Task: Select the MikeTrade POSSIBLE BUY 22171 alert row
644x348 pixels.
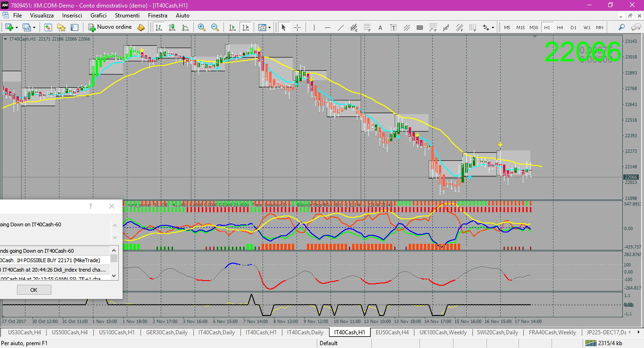Action: pos(55,260)
